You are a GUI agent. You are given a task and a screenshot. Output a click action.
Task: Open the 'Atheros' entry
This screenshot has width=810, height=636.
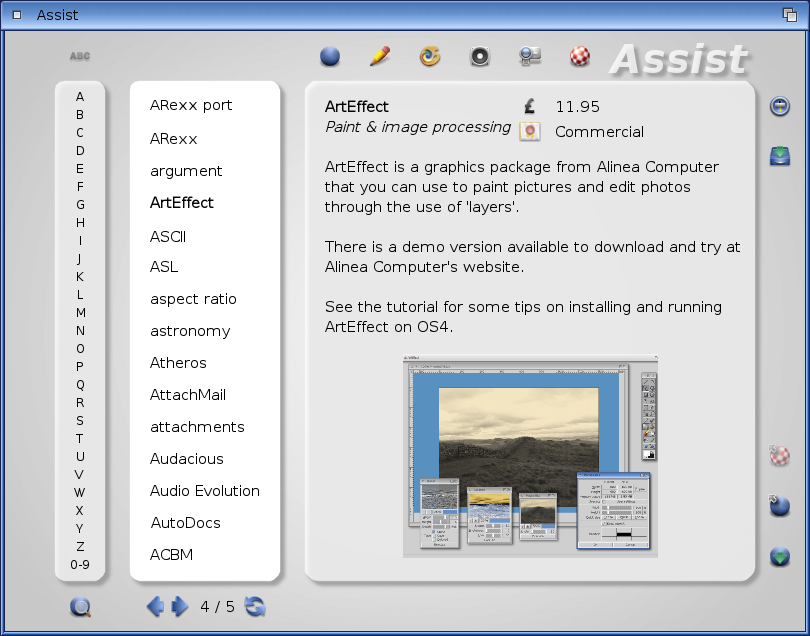pos(178,363)
